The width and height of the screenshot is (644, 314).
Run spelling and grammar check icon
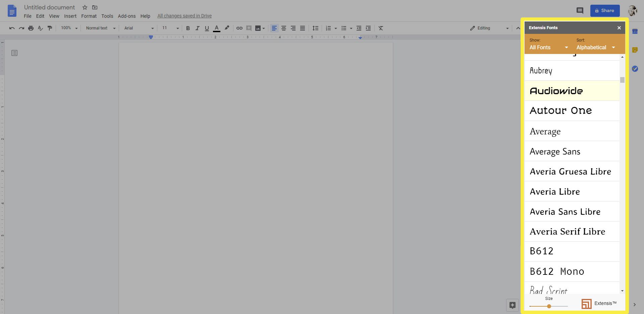40,28
